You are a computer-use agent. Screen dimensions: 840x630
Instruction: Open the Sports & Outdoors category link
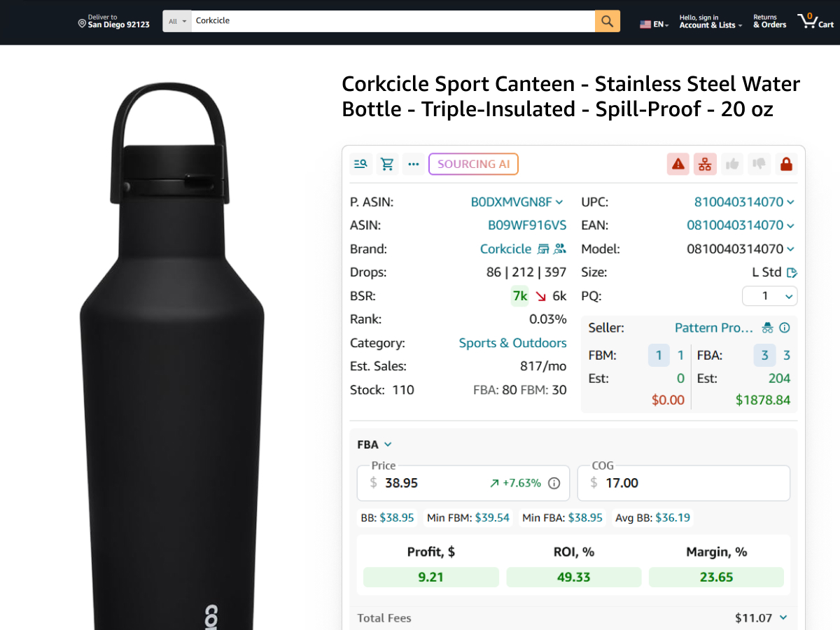[x=512, y=343]
